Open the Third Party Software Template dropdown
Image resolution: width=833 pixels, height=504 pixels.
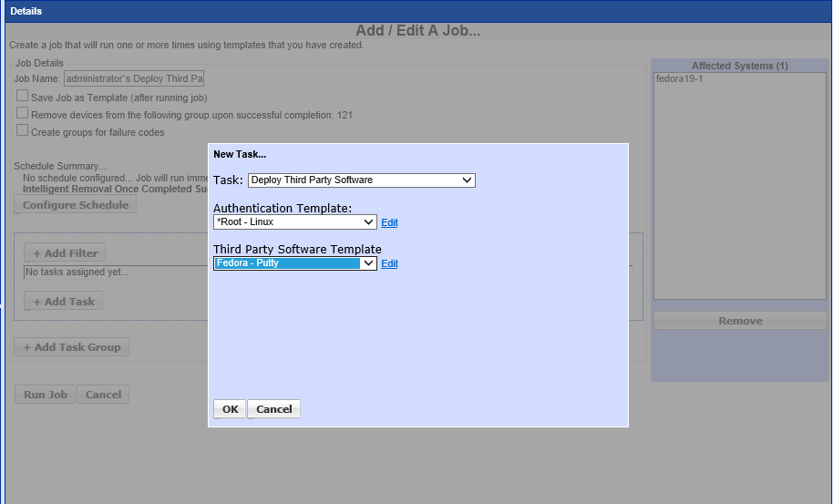[294, 263]
